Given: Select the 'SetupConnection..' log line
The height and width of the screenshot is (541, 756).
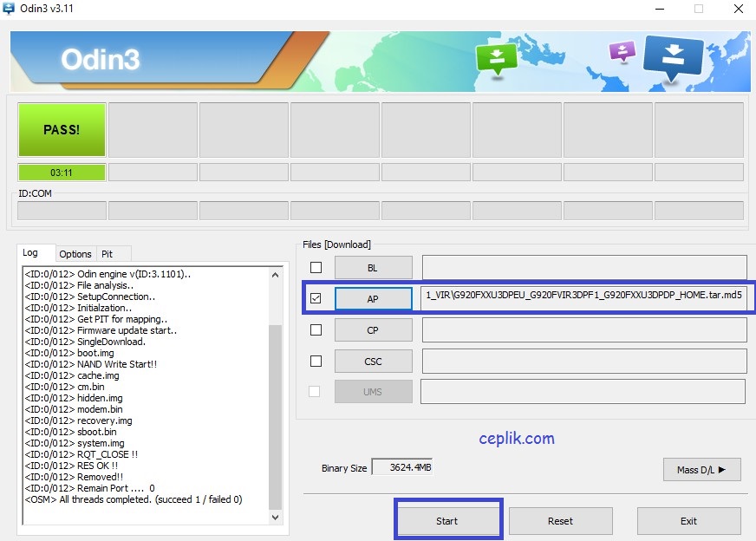Looking at the screenshot, I should 90,297.
